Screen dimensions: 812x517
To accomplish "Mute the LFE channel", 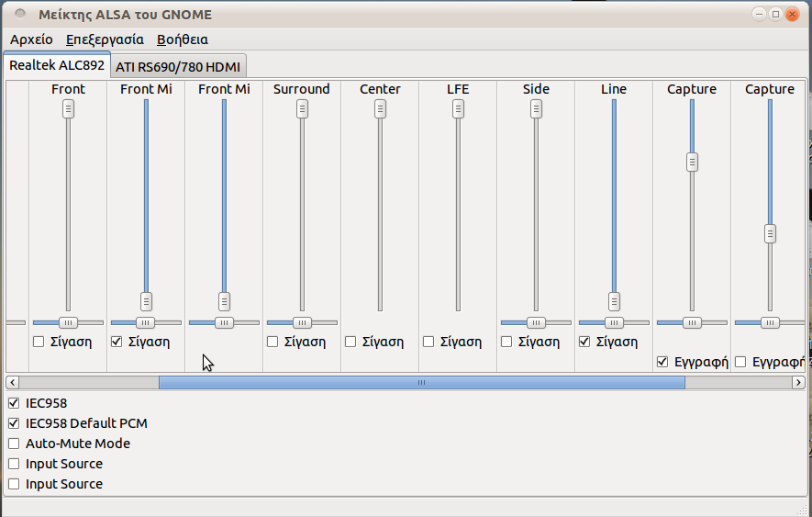I will pyautogui.click(x=428, y=342).
